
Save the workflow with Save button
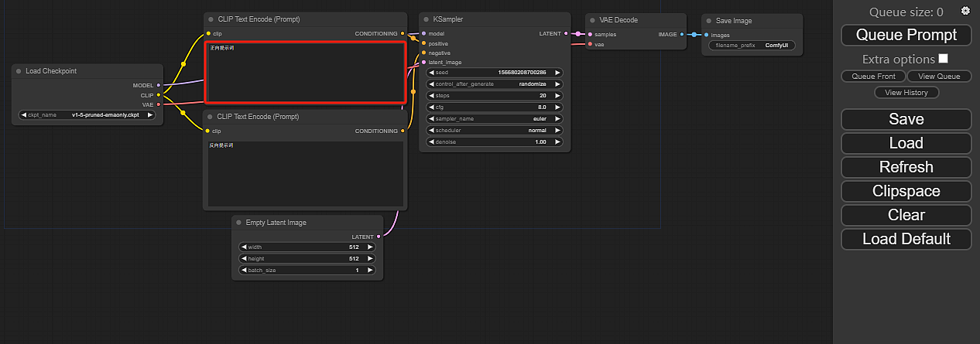click(906, 119)
